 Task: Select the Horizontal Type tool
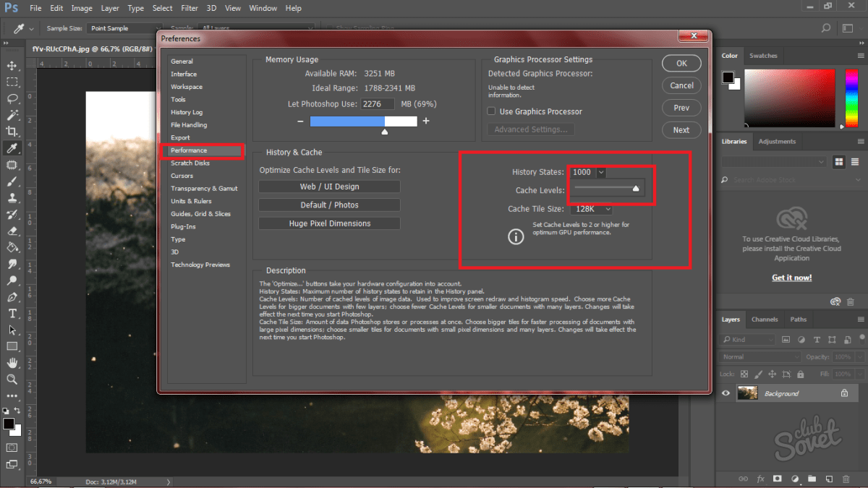(x=12, y=313)
